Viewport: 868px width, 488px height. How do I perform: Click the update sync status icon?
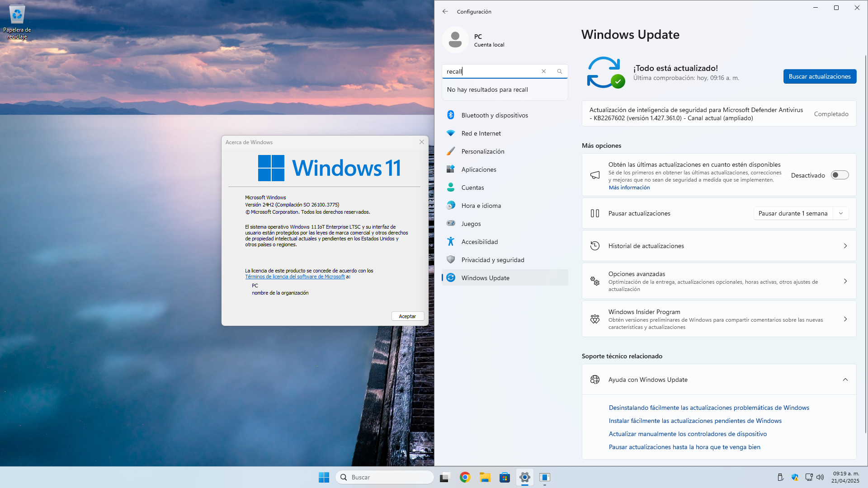click(x=605, y=72)
